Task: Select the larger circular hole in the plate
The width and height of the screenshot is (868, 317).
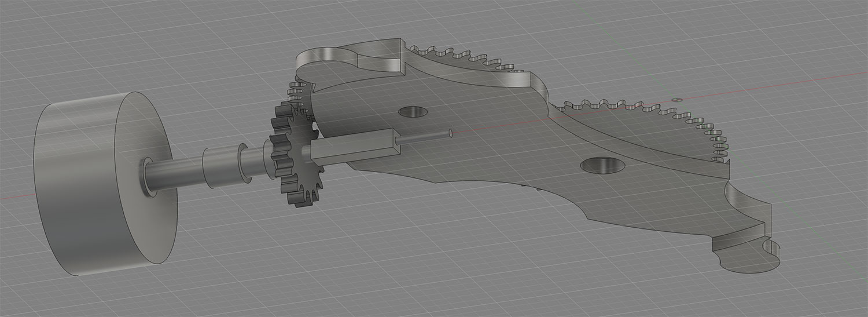Action: coord(603,166)
